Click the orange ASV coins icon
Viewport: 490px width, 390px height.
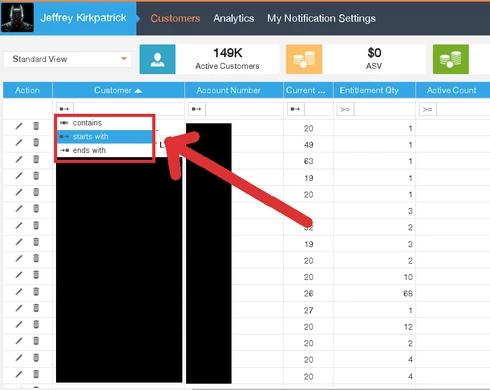point(304,59)
